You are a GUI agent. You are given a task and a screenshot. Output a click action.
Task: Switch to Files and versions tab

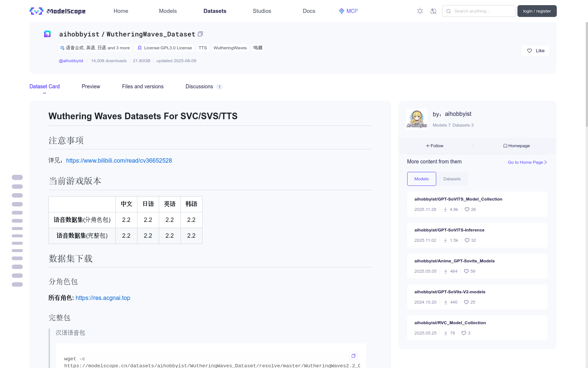point(143,86)
